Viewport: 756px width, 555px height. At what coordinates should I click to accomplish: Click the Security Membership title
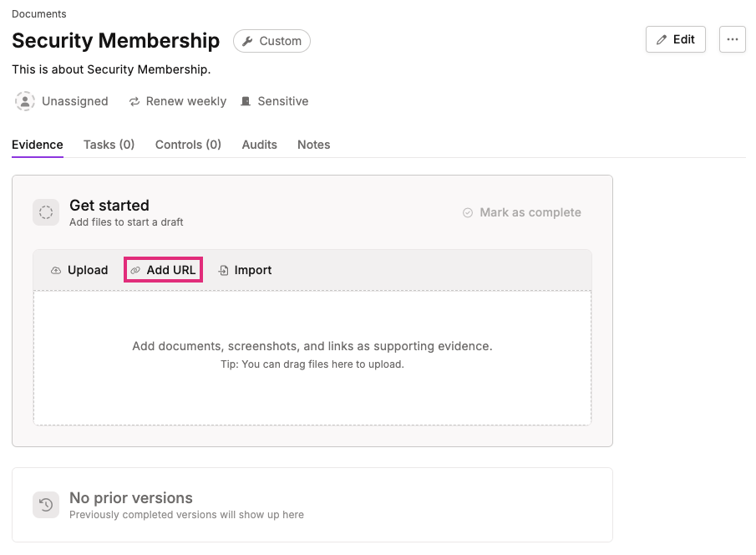(116, 41)
